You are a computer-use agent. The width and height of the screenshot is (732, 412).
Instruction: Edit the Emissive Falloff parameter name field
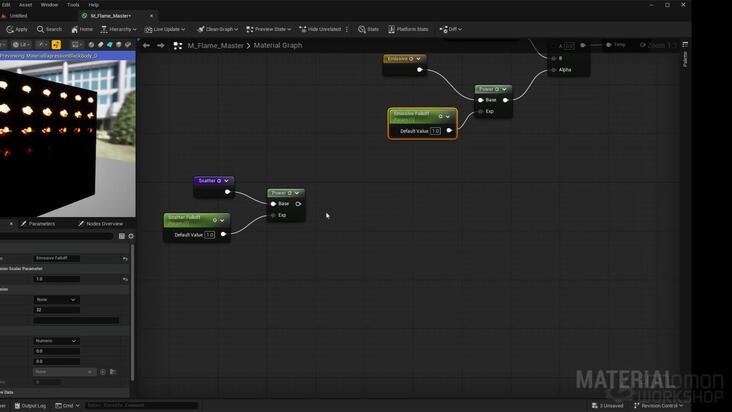tap(56, 258)
